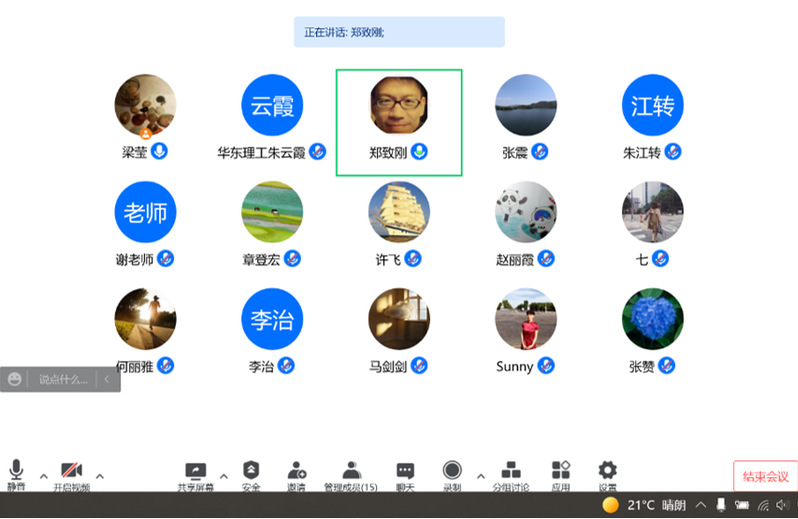Click the Security (安全) shield icon

(x=251, y=470)
